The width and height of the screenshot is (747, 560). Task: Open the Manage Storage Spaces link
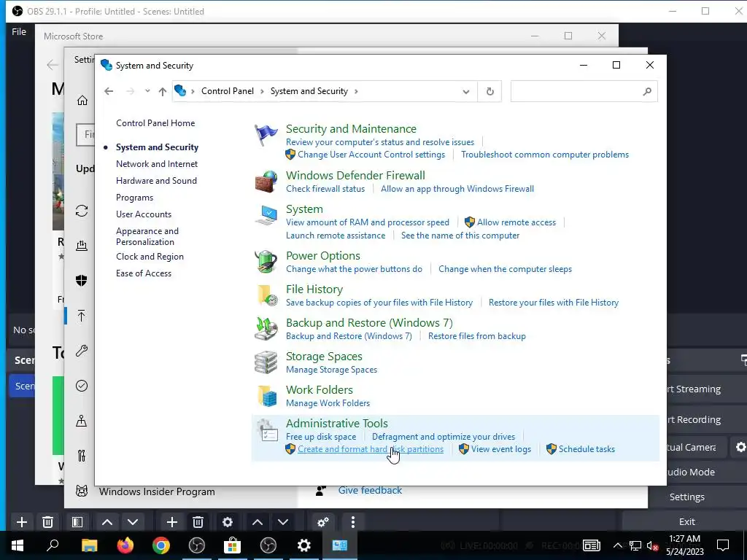331,370
